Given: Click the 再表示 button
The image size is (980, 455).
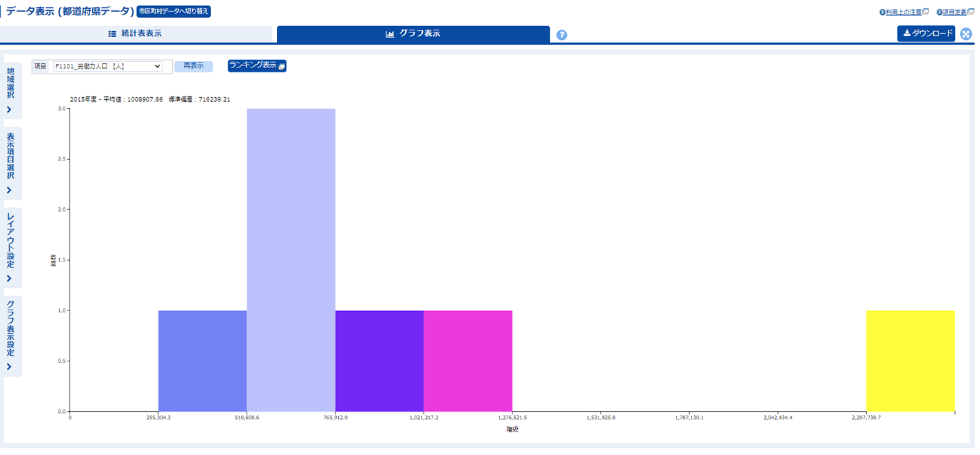Looking at the screenshot, I should point(194,66).
